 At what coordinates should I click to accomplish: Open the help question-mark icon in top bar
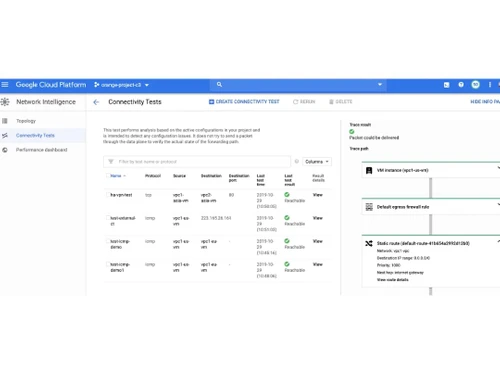[x=461, y=85]
